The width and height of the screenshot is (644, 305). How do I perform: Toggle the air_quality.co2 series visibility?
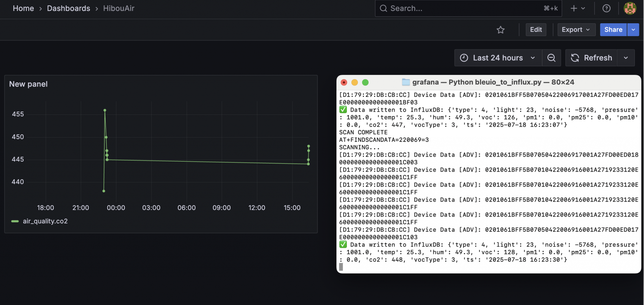tap(46, 221)
